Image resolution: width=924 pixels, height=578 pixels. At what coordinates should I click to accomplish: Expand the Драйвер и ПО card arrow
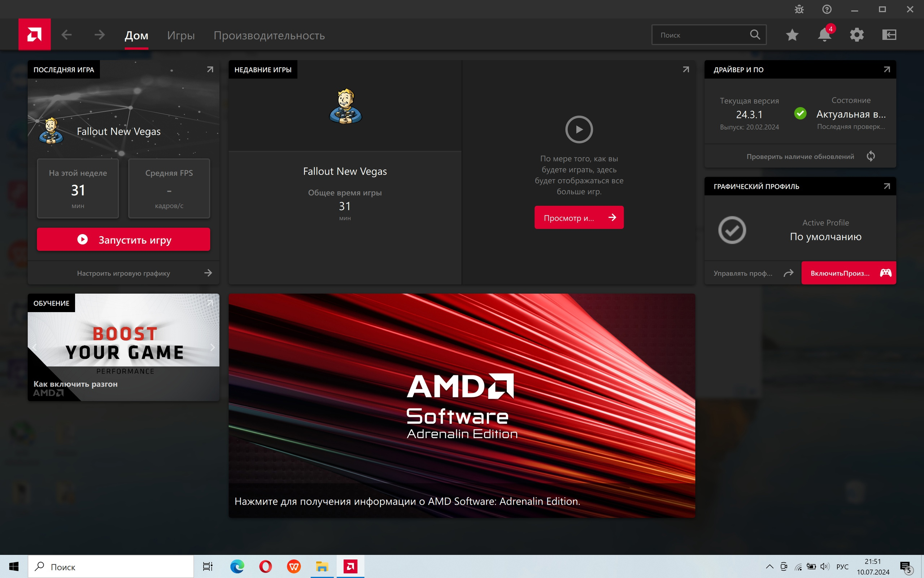[x=886, y=70]
